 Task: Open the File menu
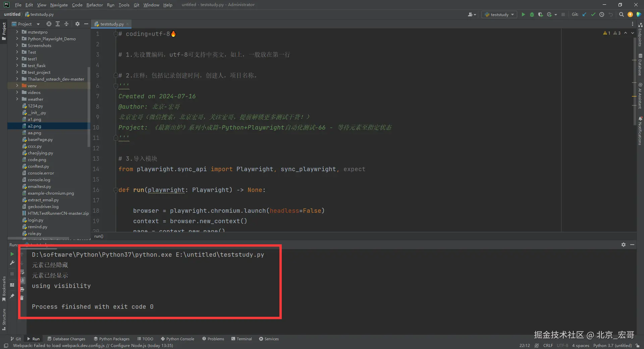click(x=18, y=5)
